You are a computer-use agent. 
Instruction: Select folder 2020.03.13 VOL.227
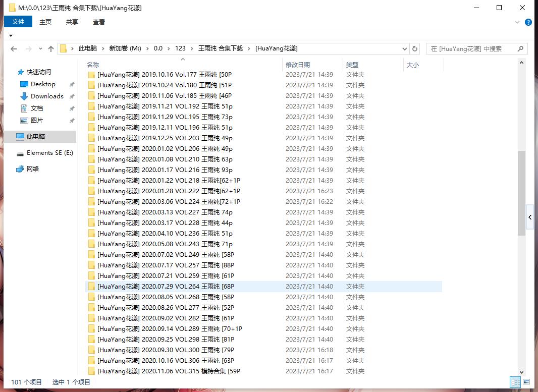point(165,212)
